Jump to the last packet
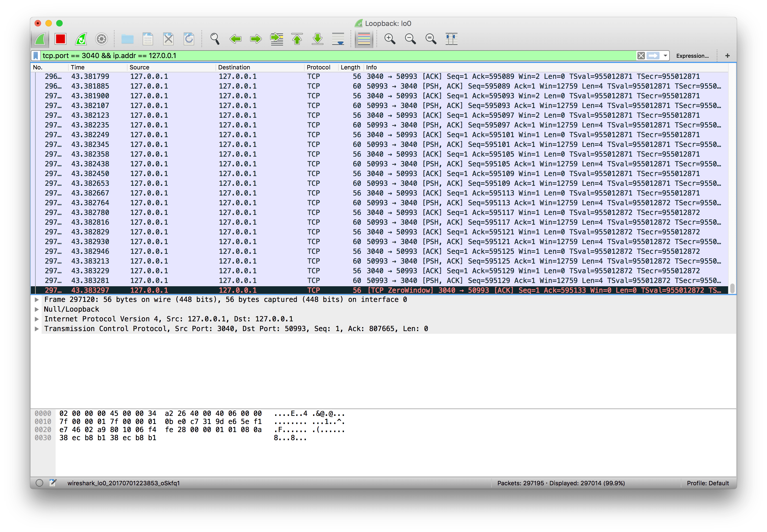 click(317, 39)
